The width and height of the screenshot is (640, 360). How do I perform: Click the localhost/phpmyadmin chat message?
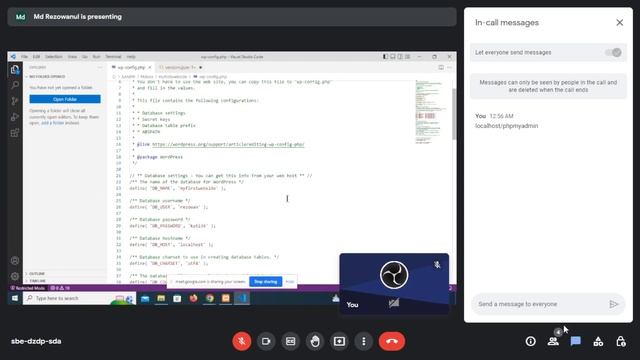pyautogui.click(x=507, y=126)
